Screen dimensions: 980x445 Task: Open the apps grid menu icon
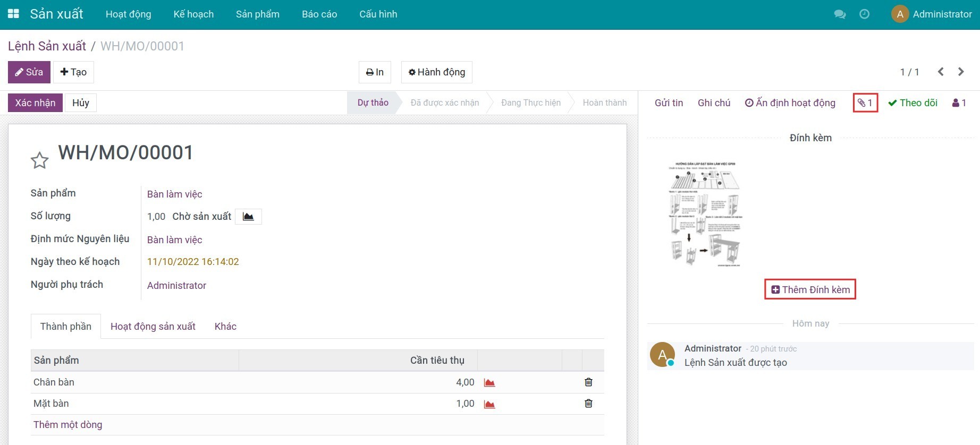pos(13,14)
